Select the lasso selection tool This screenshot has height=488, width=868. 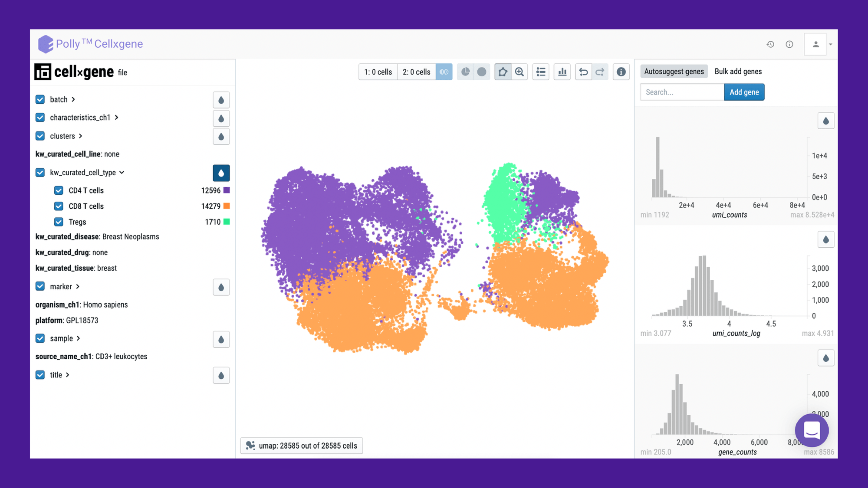point(503,72)
